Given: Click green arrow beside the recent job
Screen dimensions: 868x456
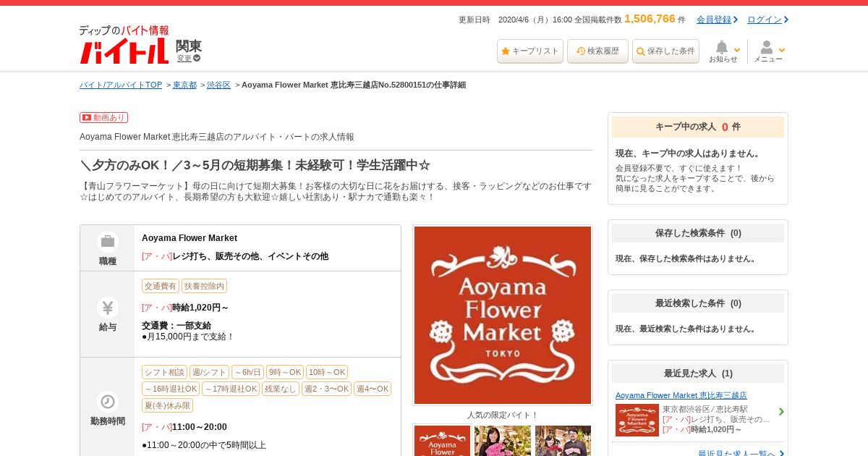Looking at the screenshot, I should tap(781, 412).
